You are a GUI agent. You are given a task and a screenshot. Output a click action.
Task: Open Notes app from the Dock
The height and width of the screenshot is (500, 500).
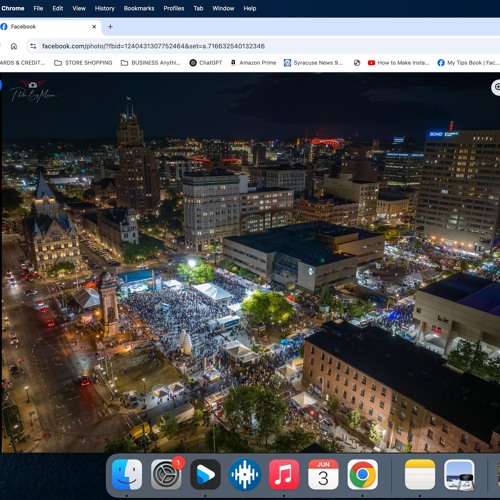point(420,474)
